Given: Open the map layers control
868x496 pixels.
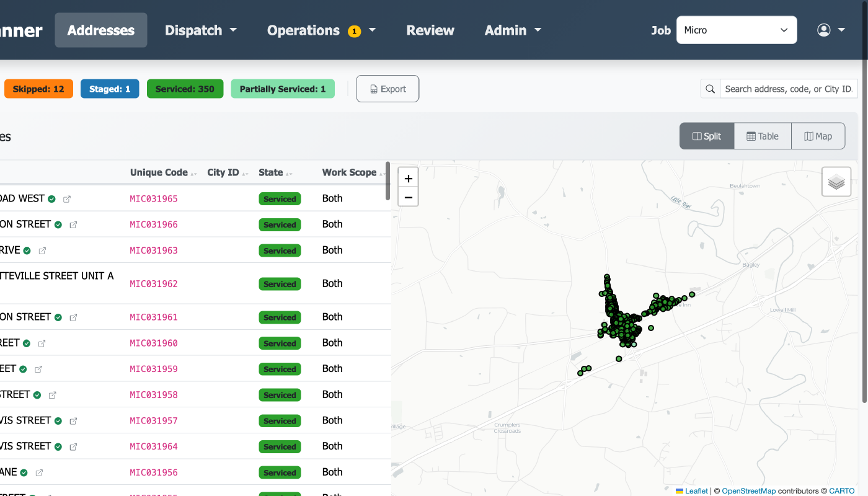Looking at the screenshot, I should tap(836, 182).
